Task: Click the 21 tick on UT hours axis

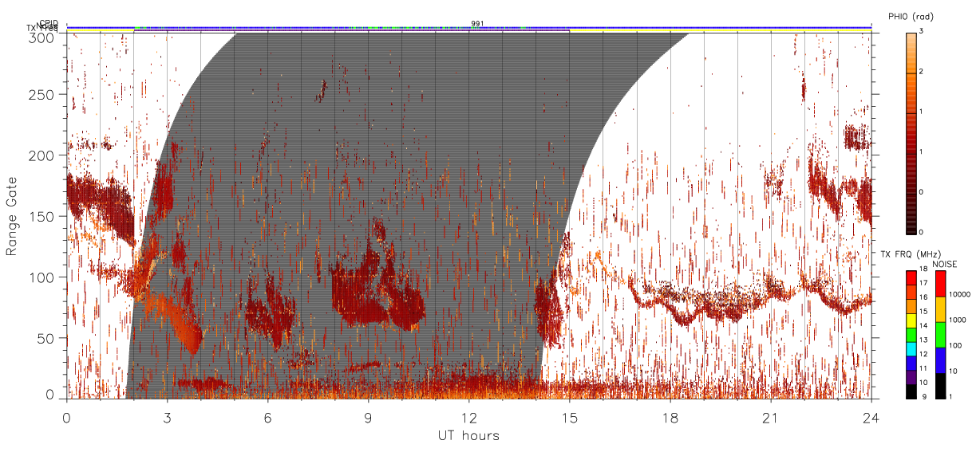Action: [x=771, y=417]
